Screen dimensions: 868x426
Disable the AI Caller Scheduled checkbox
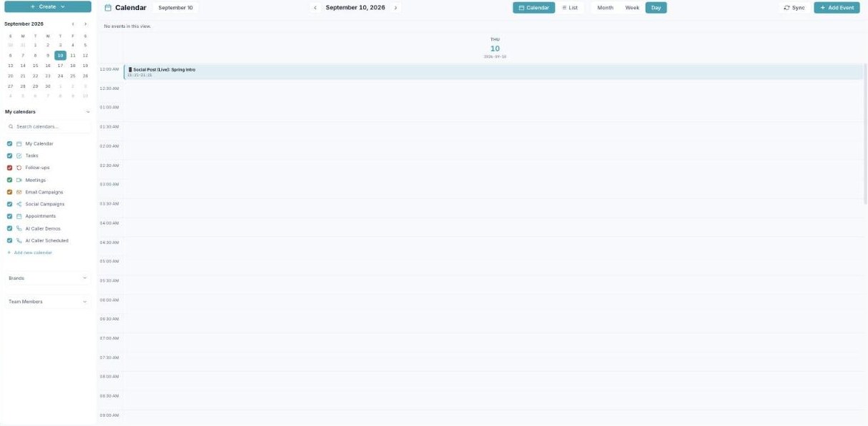(x=10, y=240)
